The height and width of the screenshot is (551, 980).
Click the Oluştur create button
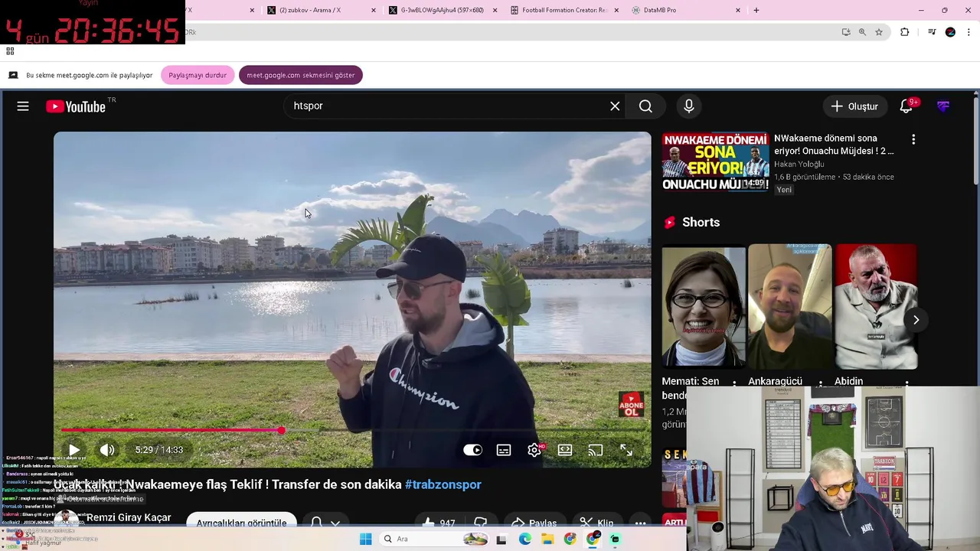click(855, 106)
